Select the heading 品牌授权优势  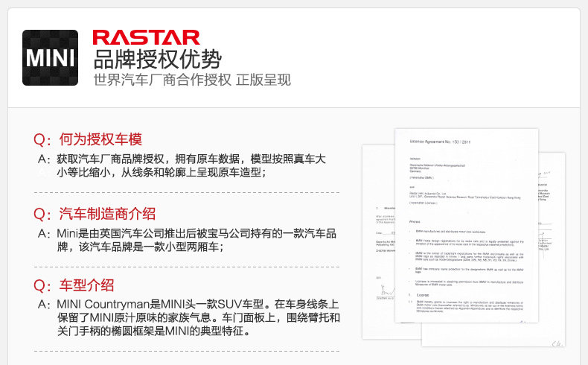click(158, 60)
